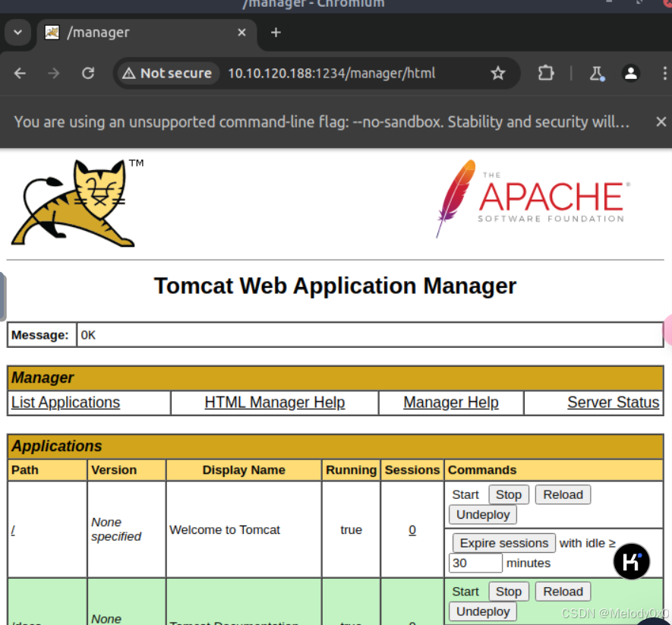
Task: Reload the Welcome to Tomcat application
Action: (563, 494)
